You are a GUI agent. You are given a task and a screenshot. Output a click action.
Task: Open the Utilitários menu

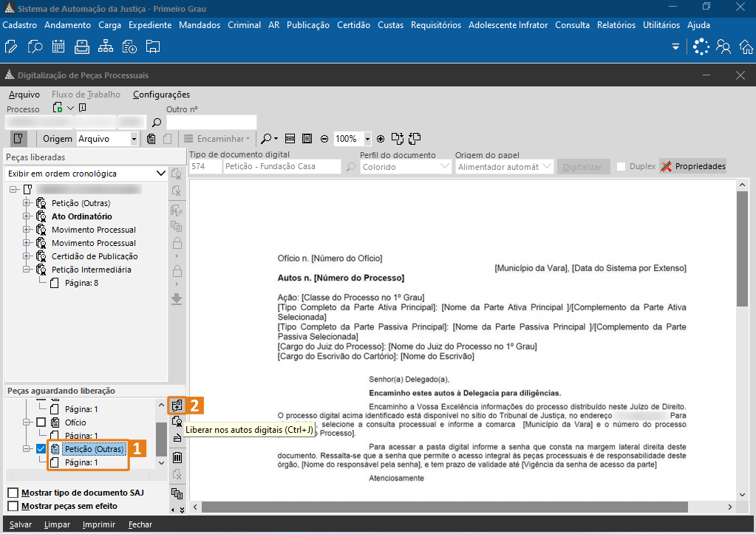pos(661,25)
